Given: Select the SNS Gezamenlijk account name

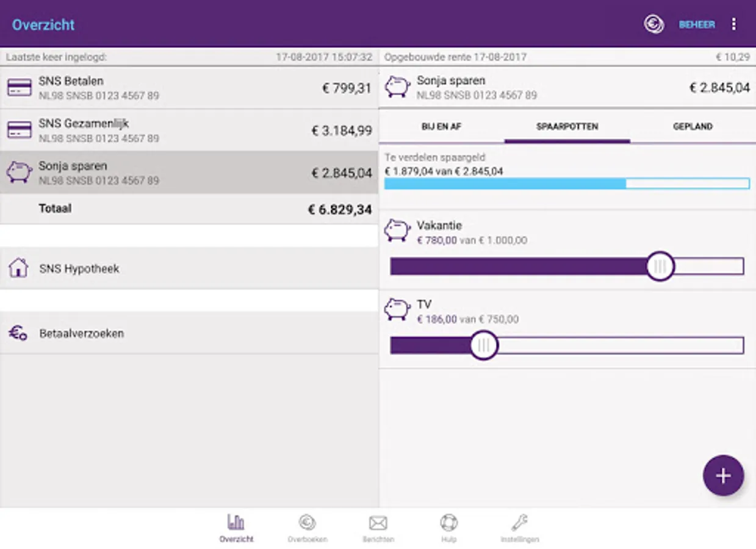Looking at the screenshot, I should click(84, 124).
